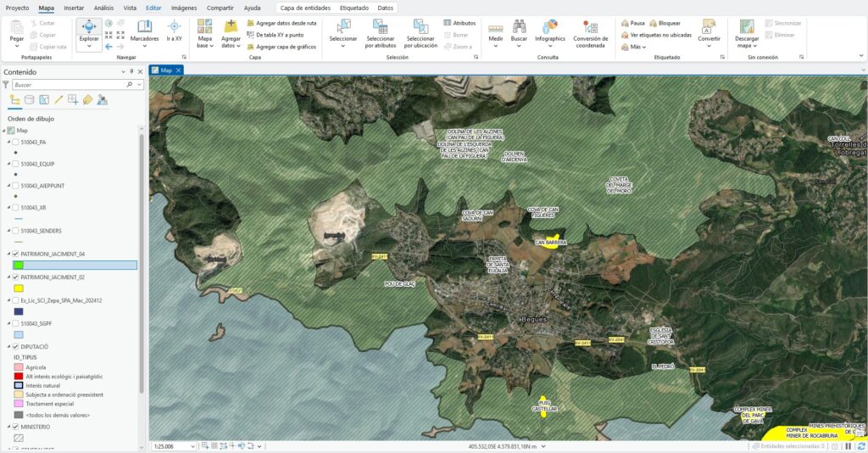
Task: Open the map scale 1:25.006 dropdown
Action: tap(192, 446)
